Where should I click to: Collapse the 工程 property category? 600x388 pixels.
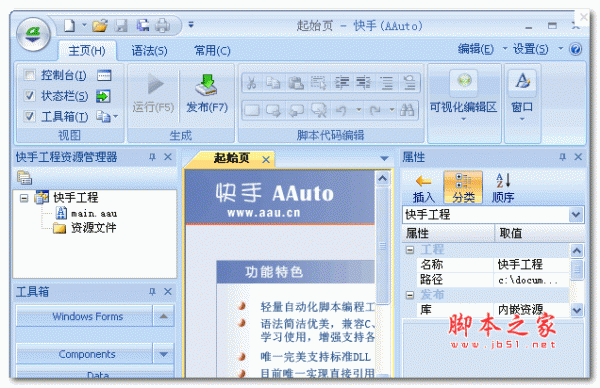click(x=410, y=250)
